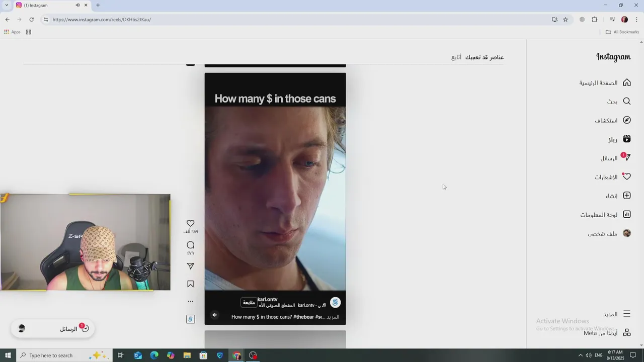Switch to the عناصر قد تعجبك tab
Screen dimensions: 644x362
coord(484,57)
